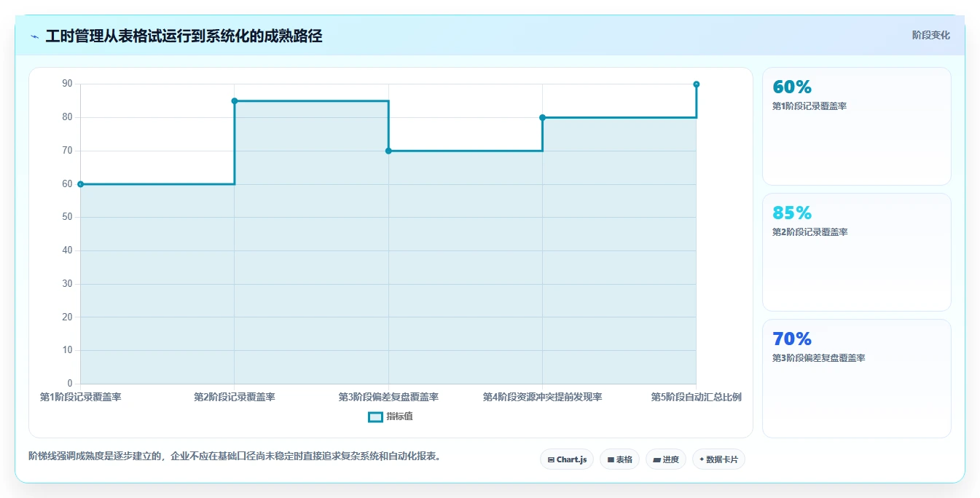Click the y-axis tick label 50

click(67, 217)
